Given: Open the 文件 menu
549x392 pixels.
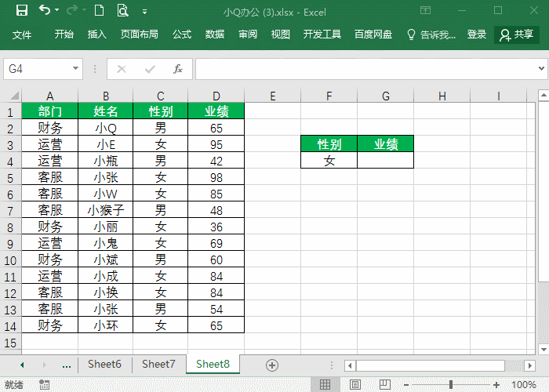Looking at the screenshot, I should [x=22, y=34].
